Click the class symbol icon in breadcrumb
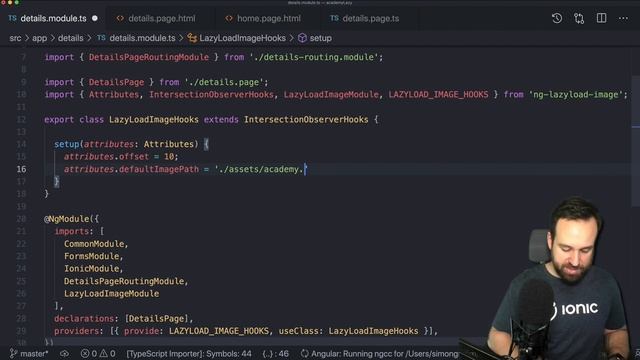 pos(192,38)
